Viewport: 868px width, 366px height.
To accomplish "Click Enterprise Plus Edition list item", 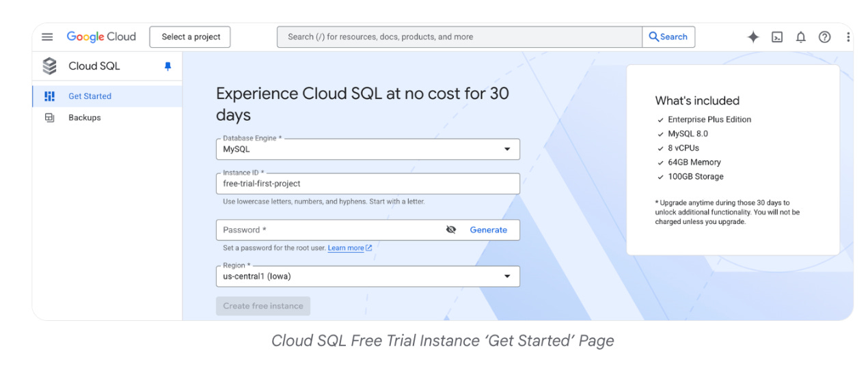I will [x=709, y=119].
